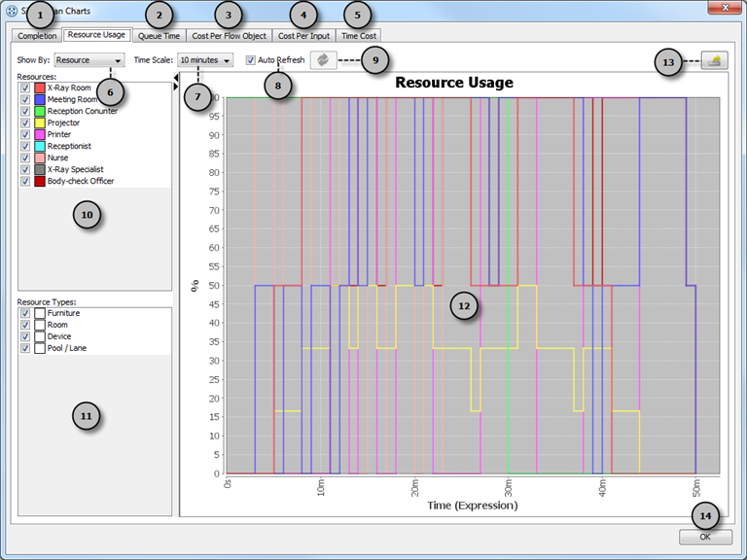Image resolution: width=747 pixels, height=560 pixels.
Task: Uncheck the Printer resource
Action: tap(25, 134)
